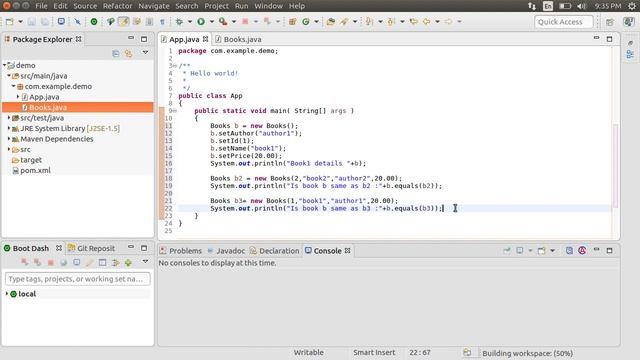Click the Display Selected Console icon
Screen dimensions: 640x360
[x=520, y=251]
